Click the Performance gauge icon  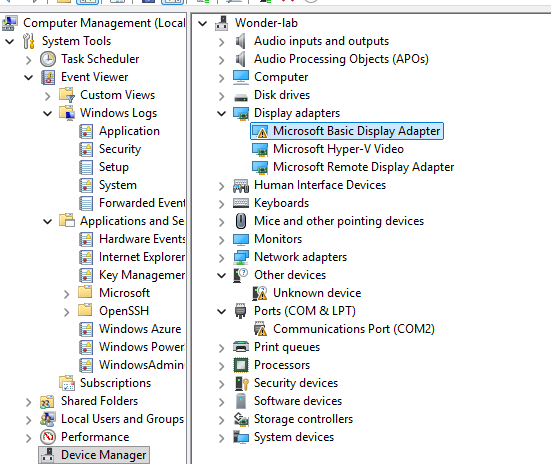point(48,437)
